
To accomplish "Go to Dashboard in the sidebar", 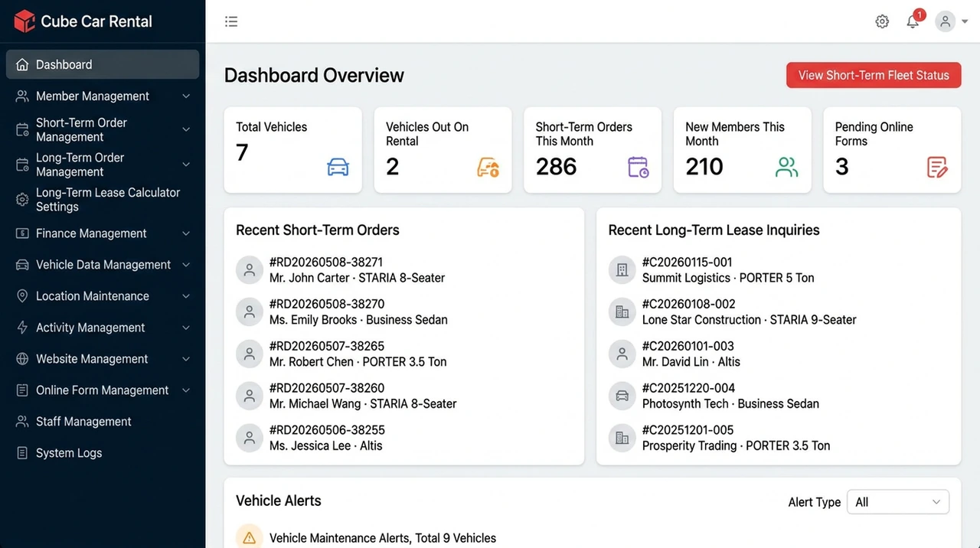I will pos(103,65).
